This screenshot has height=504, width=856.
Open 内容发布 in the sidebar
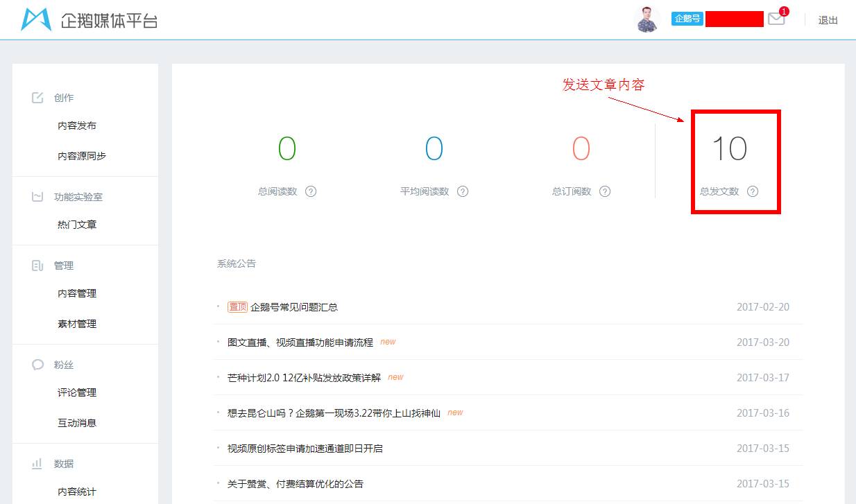78,125
